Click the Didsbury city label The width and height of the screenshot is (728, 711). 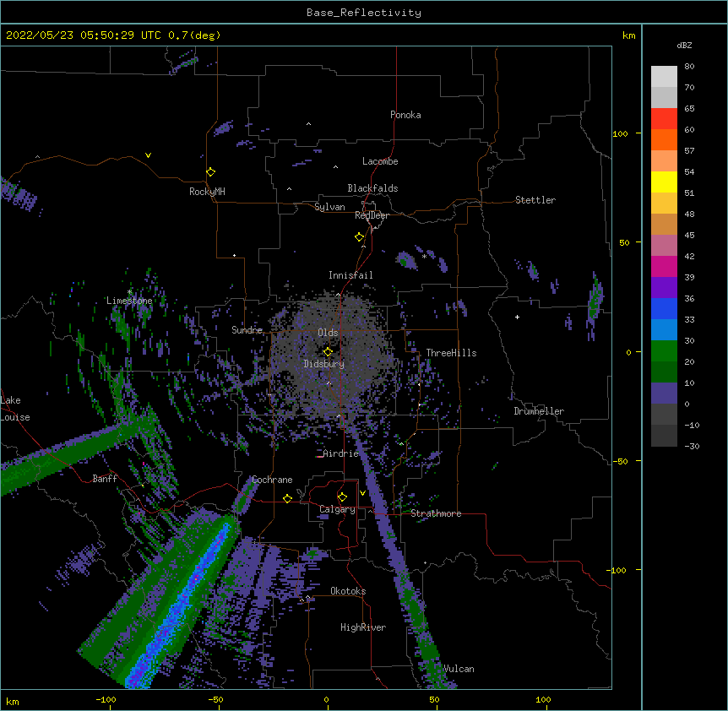324,364
